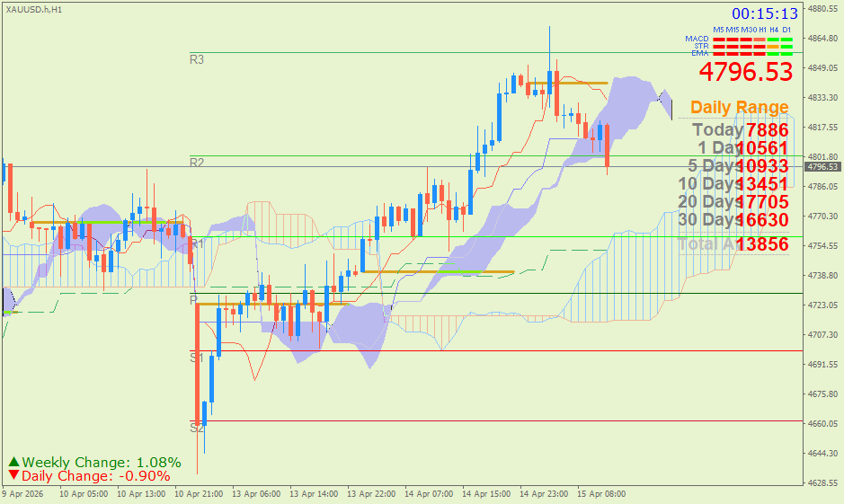Viewport: 844px width, 504px height.
Task: Select the H1 timeframe column label
Action: [763, 30]
